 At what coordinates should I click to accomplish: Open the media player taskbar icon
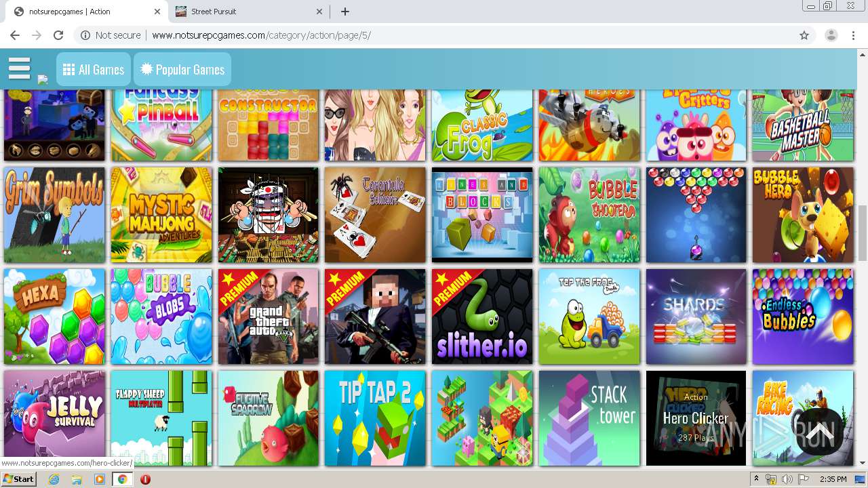[100, 479]
